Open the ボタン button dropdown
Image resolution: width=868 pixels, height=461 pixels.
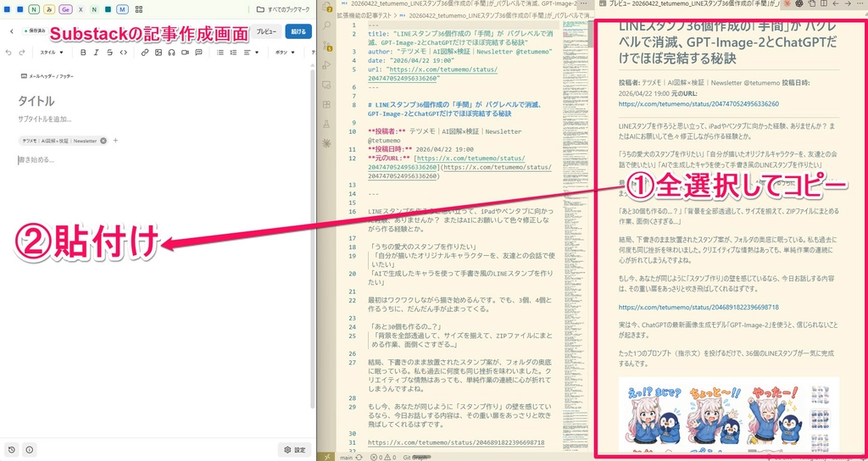[x=285, y=53]
